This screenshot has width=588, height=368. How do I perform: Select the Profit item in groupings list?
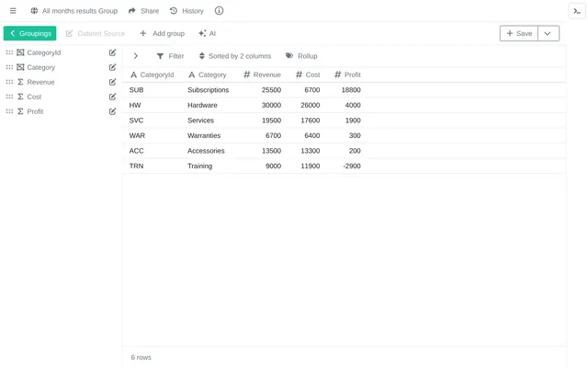(x=35, y=111)
